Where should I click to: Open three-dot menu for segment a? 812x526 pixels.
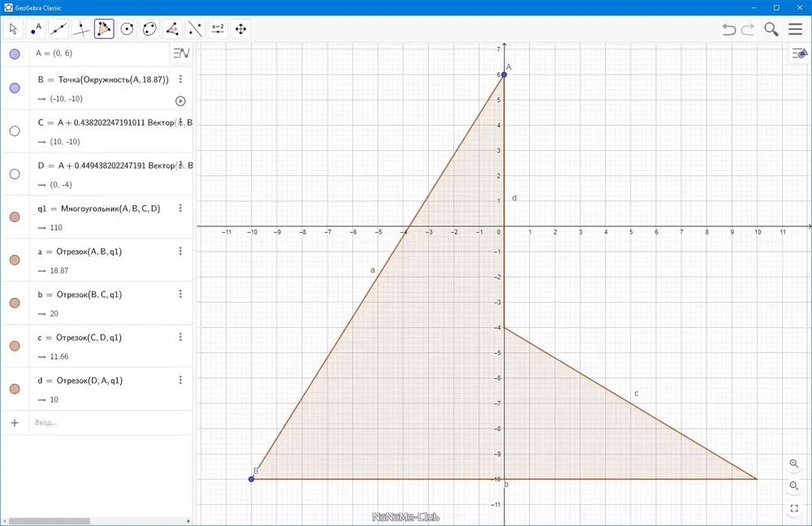pos(180,251)
